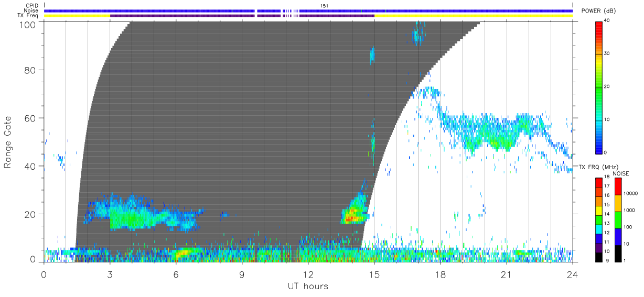644x297 pixels.
Task: Click the 9 label on the UT hours axis
Action: click(242, 274)
